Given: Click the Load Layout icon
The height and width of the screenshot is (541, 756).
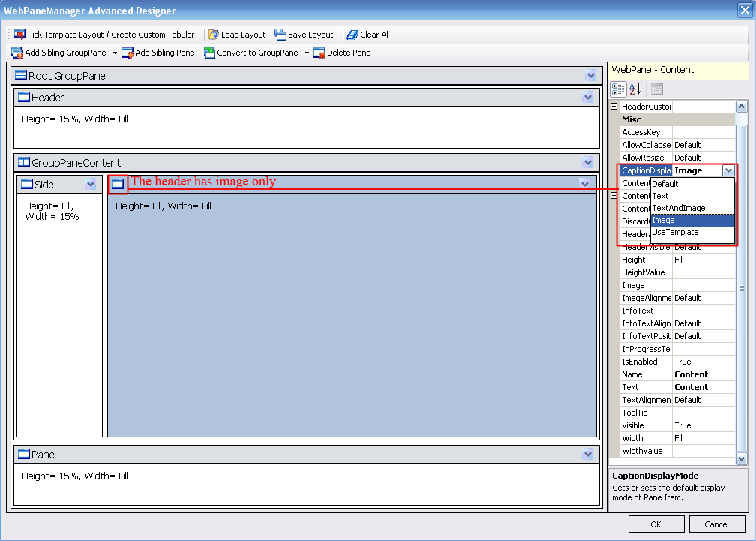Looking at the screenshot, I should 214,35.
